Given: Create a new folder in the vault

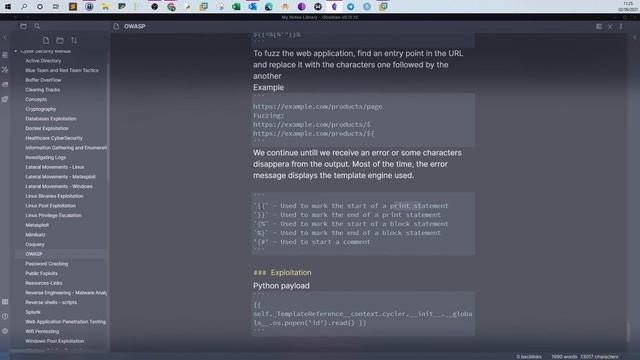Looking at the screenshot, I should (60, 40).
